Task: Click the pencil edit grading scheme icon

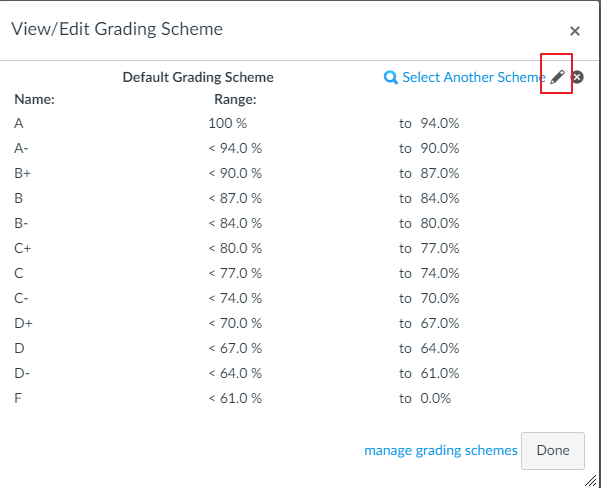Action: [557, 77]
